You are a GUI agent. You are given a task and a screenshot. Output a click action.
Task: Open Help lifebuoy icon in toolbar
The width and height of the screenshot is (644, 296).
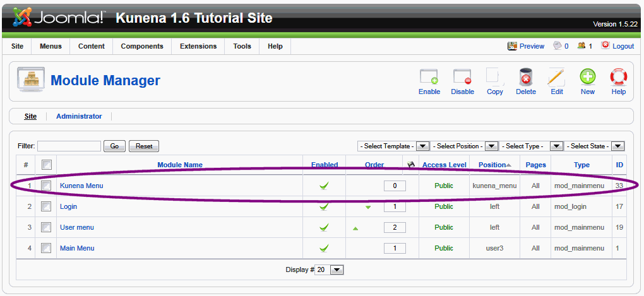coord(618,78)
